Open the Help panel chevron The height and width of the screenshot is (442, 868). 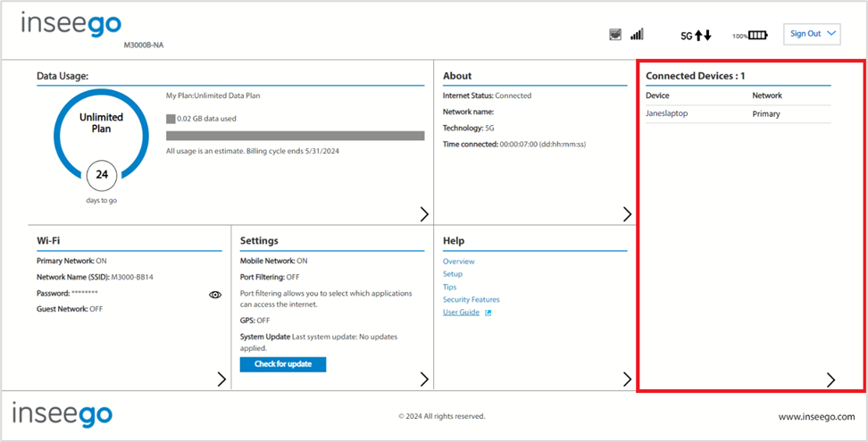click(627, 379)
